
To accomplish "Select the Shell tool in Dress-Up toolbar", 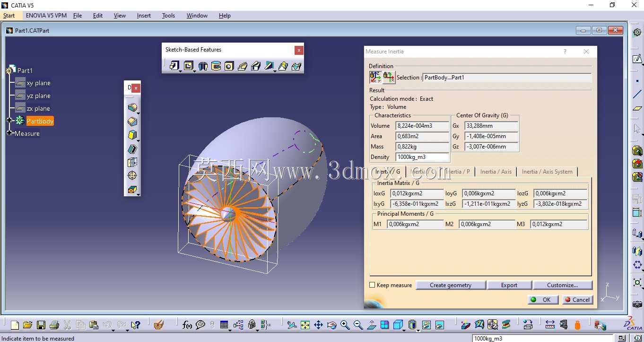I will pos(132,149).
